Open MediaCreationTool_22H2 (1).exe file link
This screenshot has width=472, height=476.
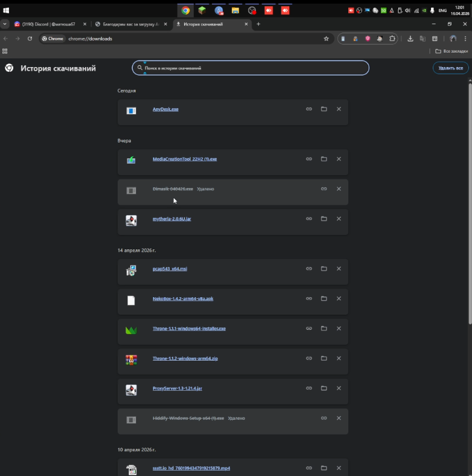coord(184,159)
